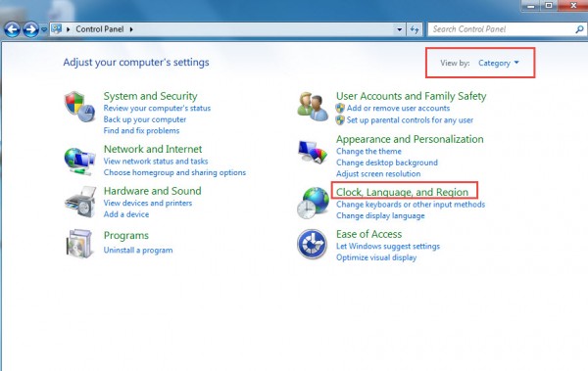The width and height of the screenshot is (588, 371).
Task: Select Add or remove user accounts
Action: pos(398,109)
